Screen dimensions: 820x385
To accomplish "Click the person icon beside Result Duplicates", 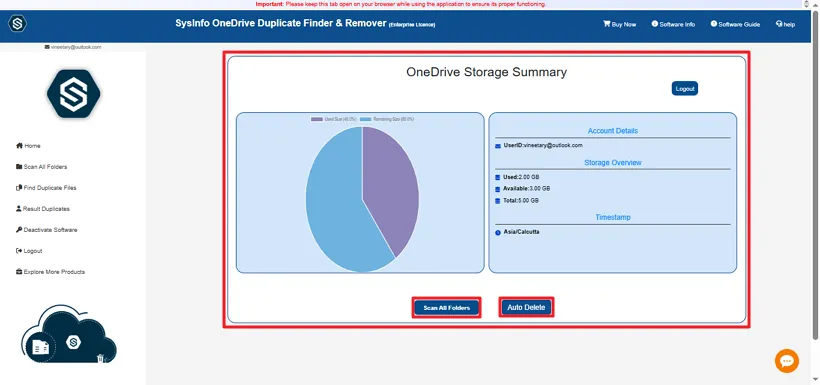I will click(19, 208).
